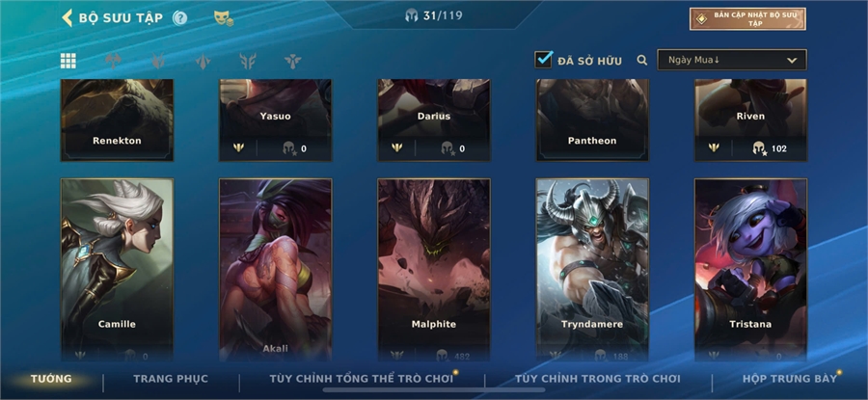Select the grid all-roles filter icon
The image size is (868, 400).
tap(68, 61)
